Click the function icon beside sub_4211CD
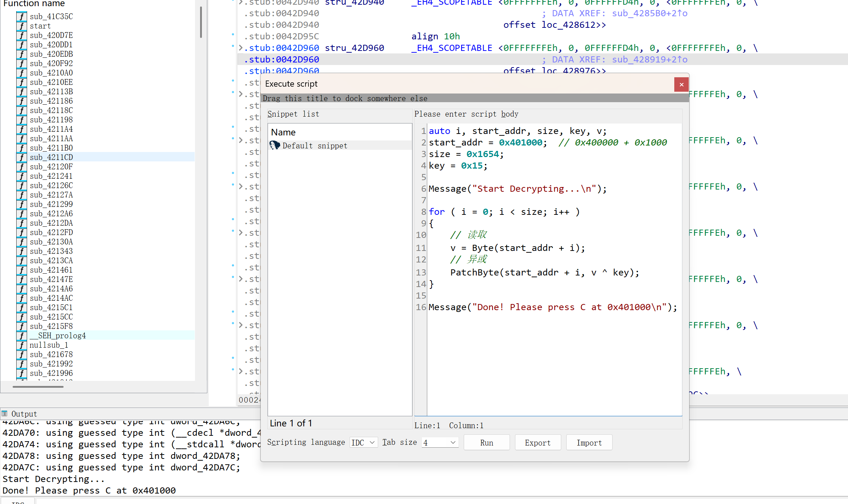The width and height of the screenshot is (848, 504). tap(22, 157)
